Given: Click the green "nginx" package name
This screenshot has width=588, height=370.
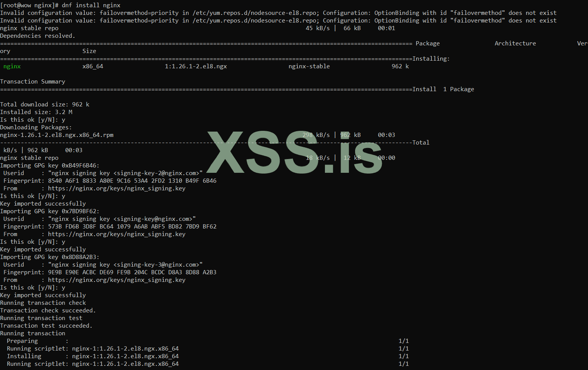Looking at the screenshot, I should [x=12, y=66].
